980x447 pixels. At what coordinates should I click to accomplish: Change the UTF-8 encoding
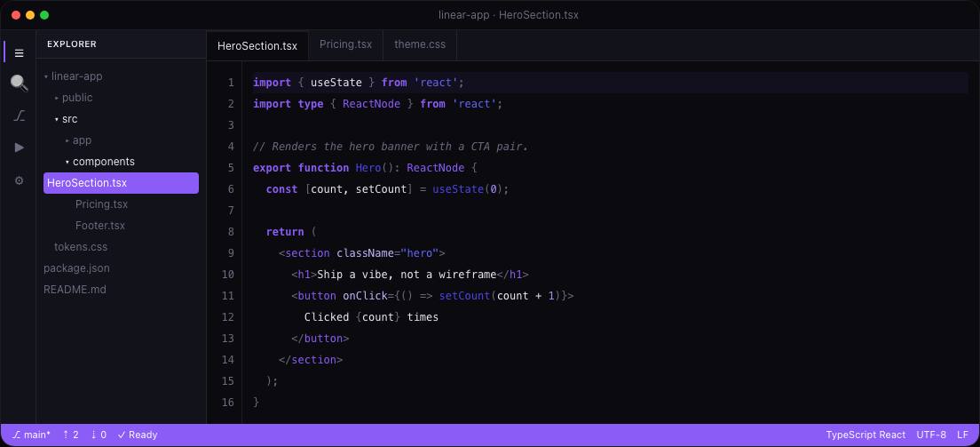(931, 435)
